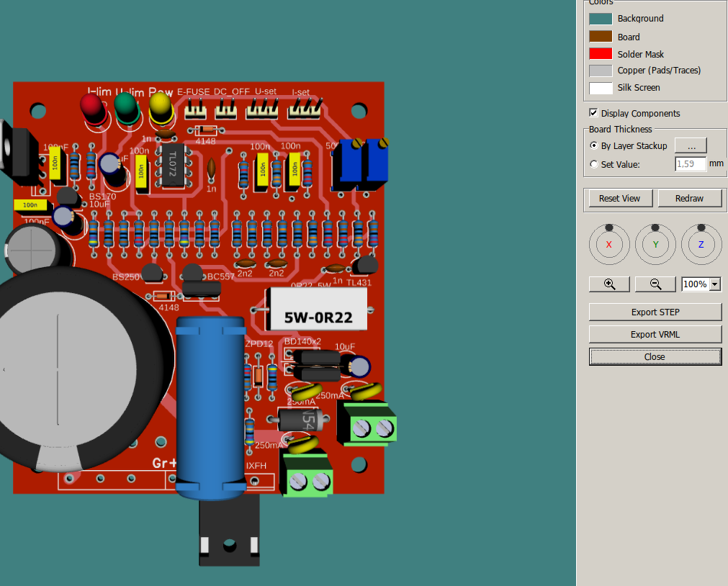The height and width of the screenshot is (586, 728).
Task: Open the Copper Pads/Traces color swatch
Action: pos(601,71)
